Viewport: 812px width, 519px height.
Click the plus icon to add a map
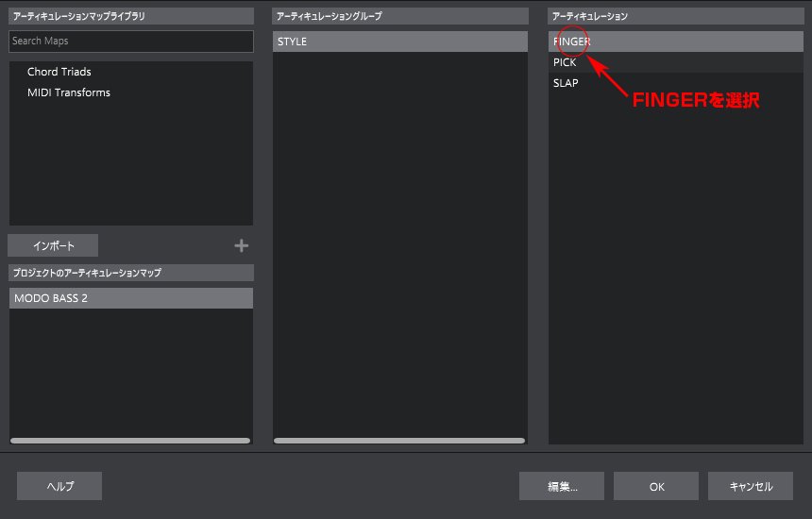(x=242, y=245)
